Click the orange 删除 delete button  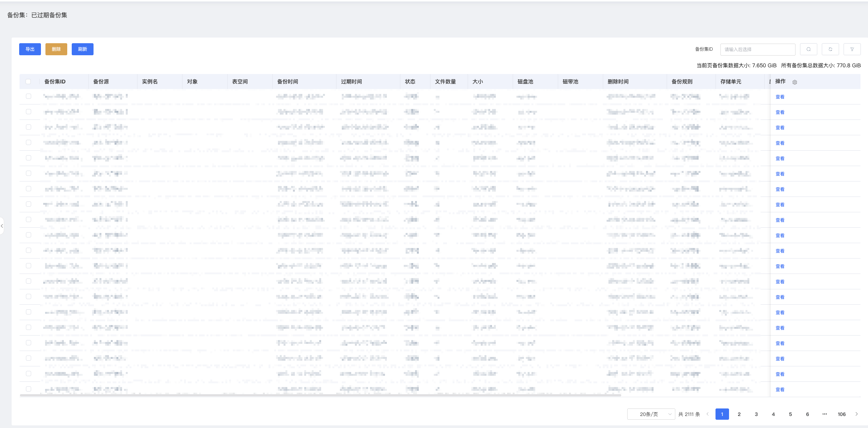(x=56, y=49)
